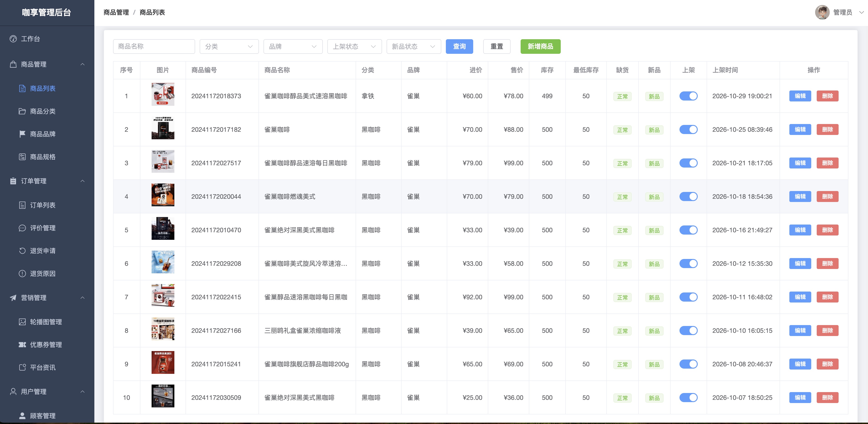Viewport: 868px width, 424px height.
Task: Click the thumbnail for product 20241172017182
Action: coord(163,128)
